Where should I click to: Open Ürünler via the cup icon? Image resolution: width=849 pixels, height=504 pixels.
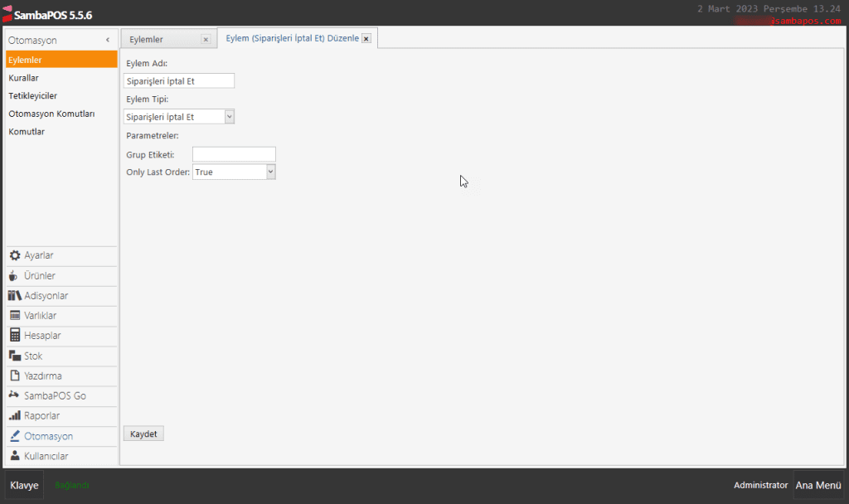click(15, 276)
